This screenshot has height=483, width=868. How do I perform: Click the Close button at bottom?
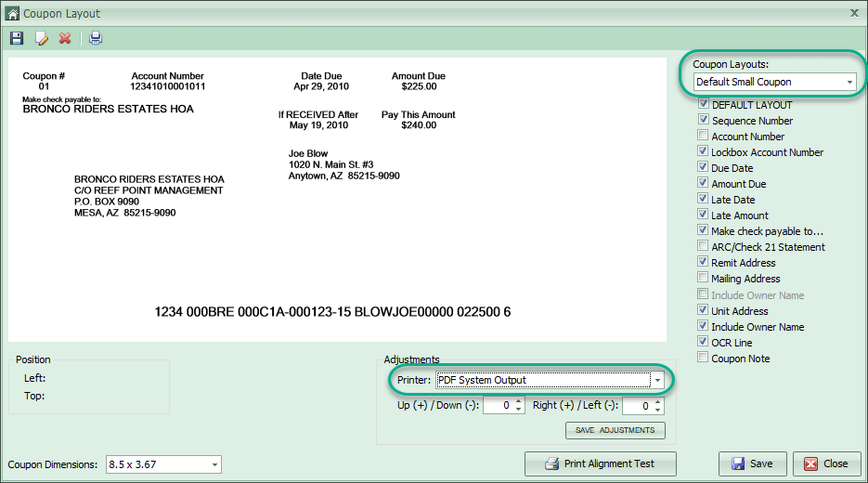pos(827,464)
